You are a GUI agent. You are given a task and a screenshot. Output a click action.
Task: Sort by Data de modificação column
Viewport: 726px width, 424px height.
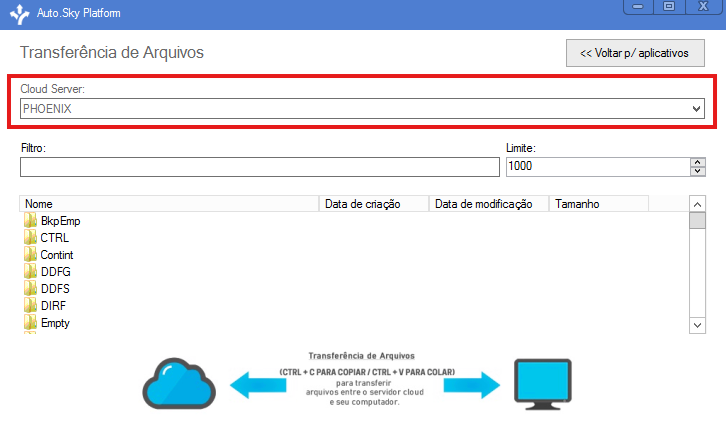pyautogui.click(x=489, y=204)
